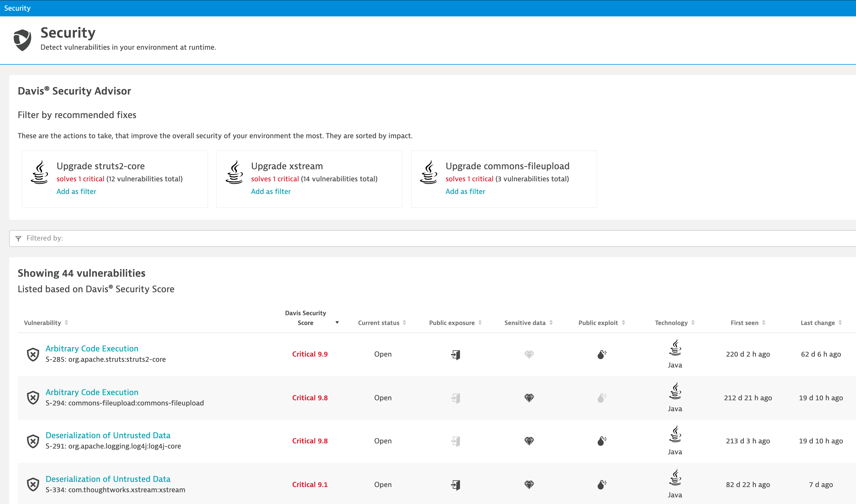Click Open status in S-285 row
This screenshot has height=504, width=856.
pyautogui.click(x=383, y=354)
